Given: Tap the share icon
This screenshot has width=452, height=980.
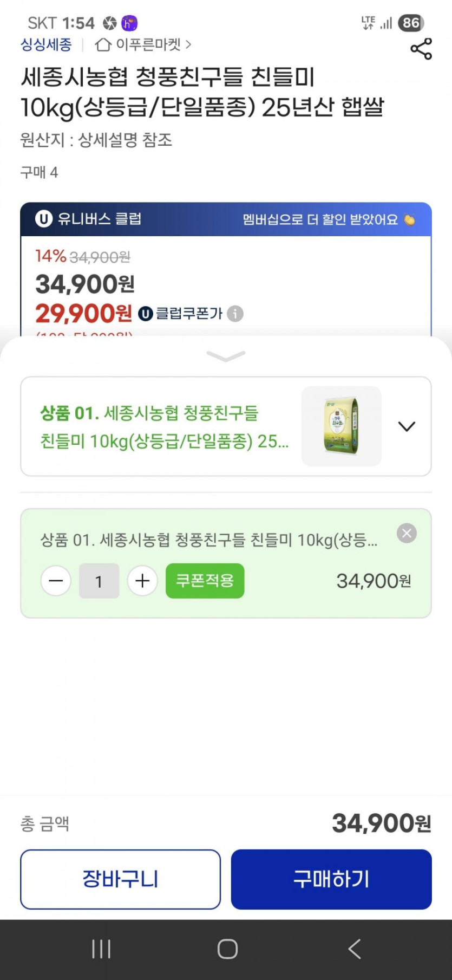Looking at the screenshot, I should click(x=421, y=49).
